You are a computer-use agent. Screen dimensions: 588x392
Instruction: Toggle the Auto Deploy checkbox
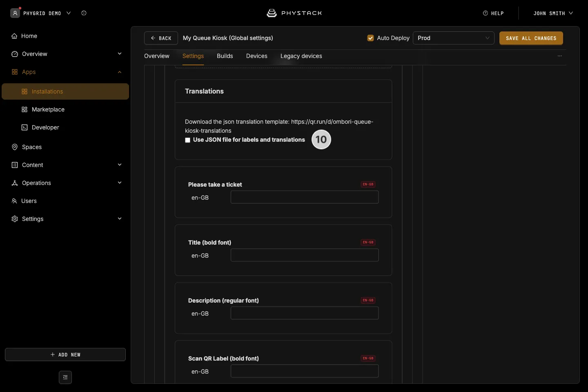[371, 38]
